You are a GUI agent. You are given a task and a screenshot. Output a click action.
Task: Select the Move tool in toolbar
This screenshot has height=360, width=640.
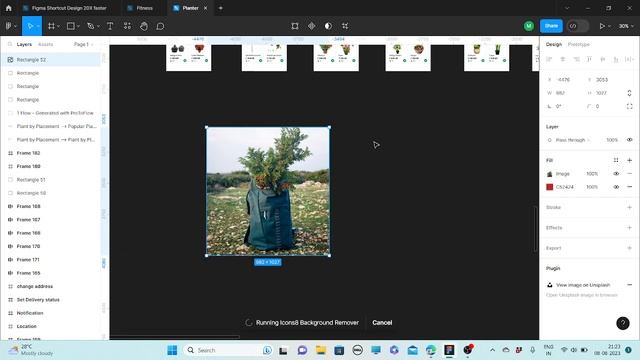[x=30, y=26]
